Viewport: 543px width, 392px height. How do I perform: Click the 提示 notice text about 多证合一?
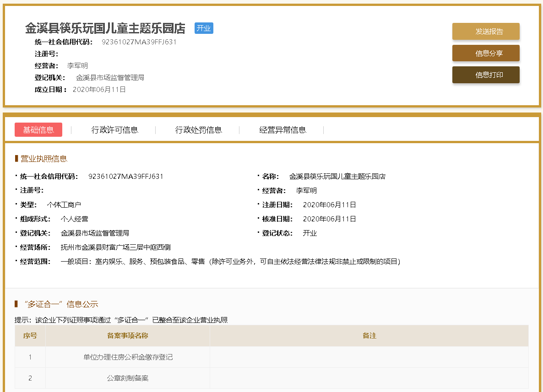121,320
